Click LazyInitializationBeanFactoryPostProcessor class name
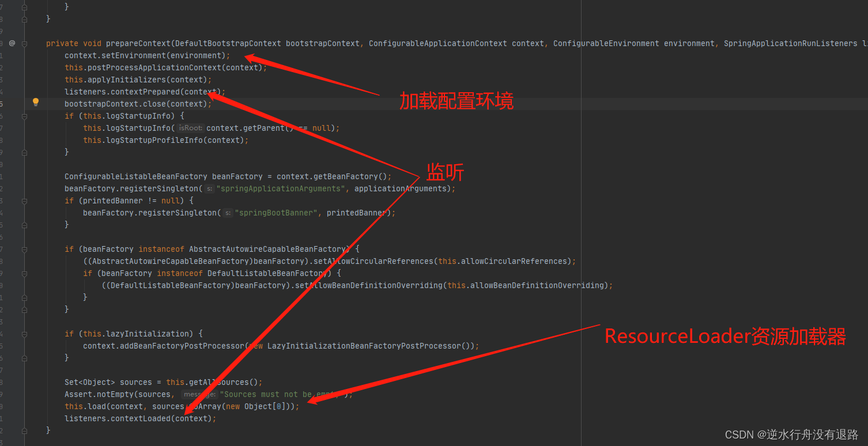The image size is (868, 446). pyautogui.click(x=364, y=346)
